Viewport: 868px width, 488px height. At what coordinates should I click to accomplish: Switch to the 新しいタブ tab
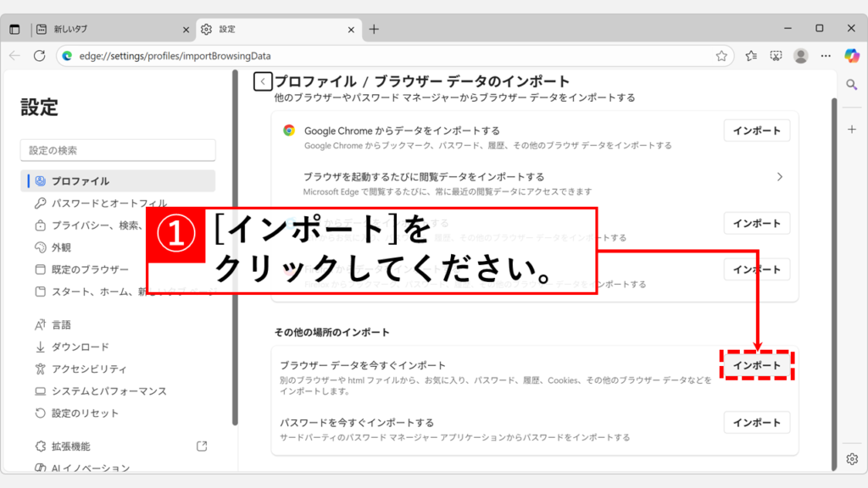[113, 30]
